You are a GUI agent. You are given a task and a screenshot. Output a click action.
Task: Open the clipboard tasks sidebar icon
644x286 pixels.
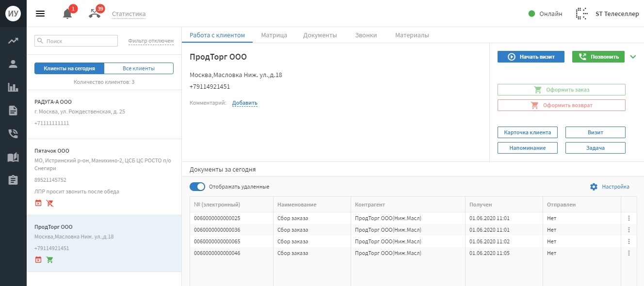(13, 180)
